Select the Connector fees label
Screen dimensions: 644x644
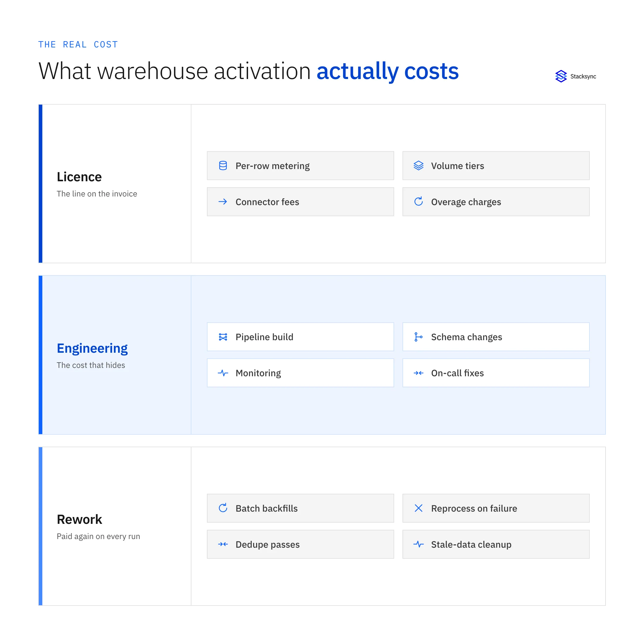coord(267,202)
